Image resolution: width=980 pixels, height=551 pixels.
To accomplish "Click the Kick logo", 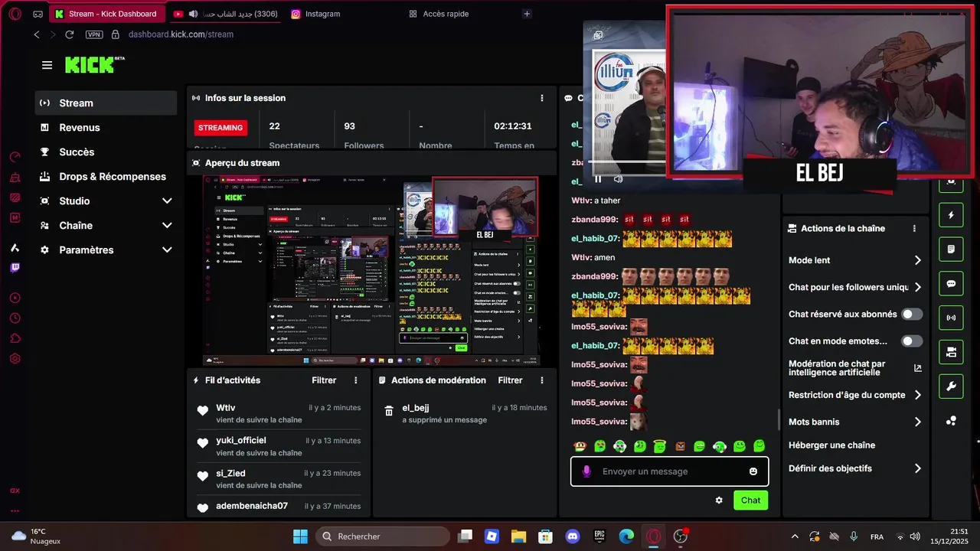I will [x=94, y=64].
